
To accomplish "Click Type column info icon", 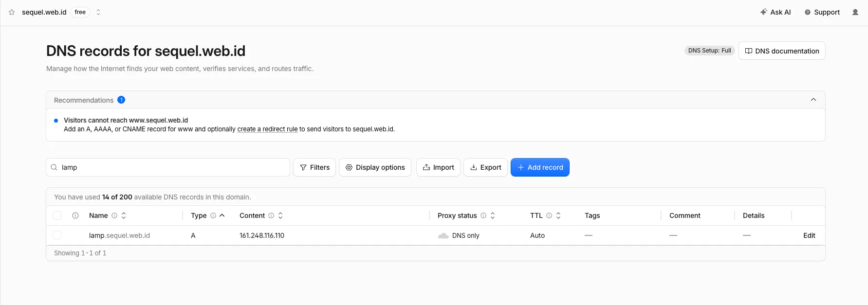I will (x=213, y=215).
